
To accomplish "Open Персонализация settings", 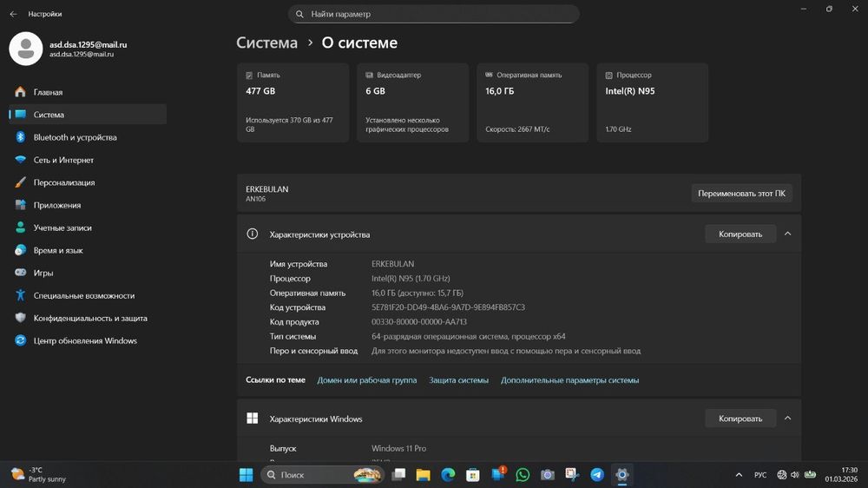I will [x=88, y=182].
